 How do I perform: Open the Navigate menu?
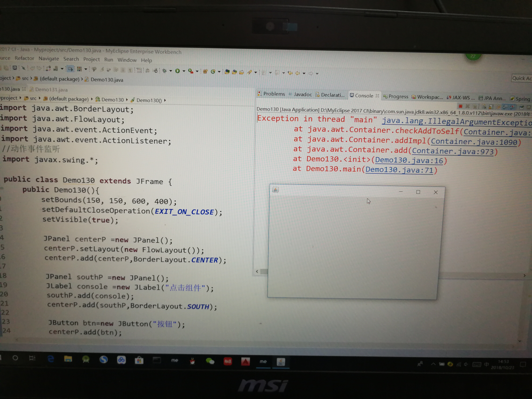coord(49,59)
